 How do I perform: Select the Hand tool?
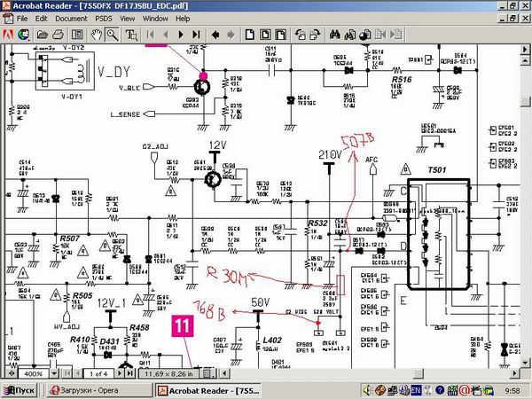pyautogui.click(x=97, y=35)
